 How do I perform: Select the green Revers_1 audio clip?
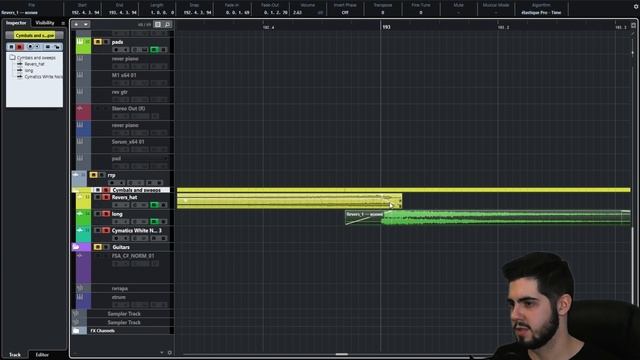click(488, 218)
